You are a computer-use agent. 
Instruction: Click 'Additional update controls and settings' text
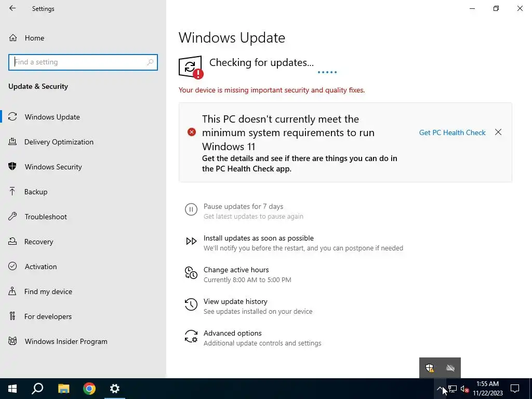click(262, 343)
